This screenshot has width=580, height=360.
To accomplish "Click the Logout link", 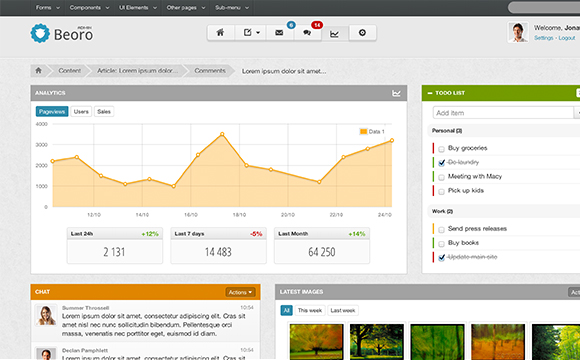I will click(x=567, y=38).
